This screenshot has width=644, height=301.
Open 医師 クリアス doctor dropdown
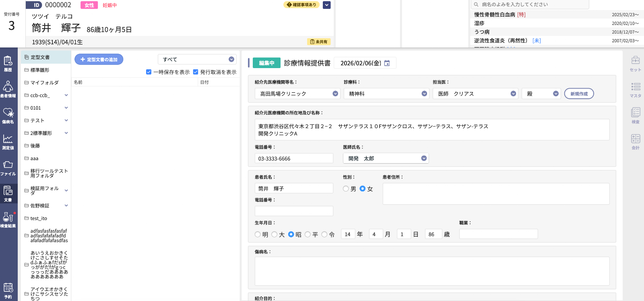point(475,93)
